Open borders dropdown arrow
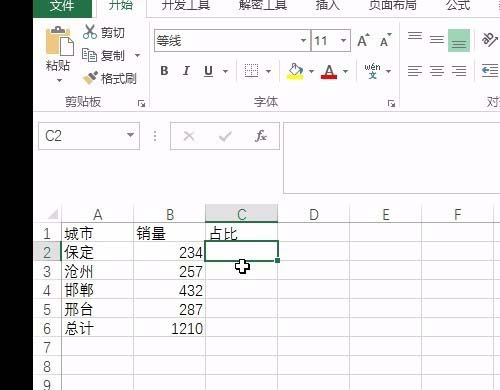 click(x=268, y=71)
